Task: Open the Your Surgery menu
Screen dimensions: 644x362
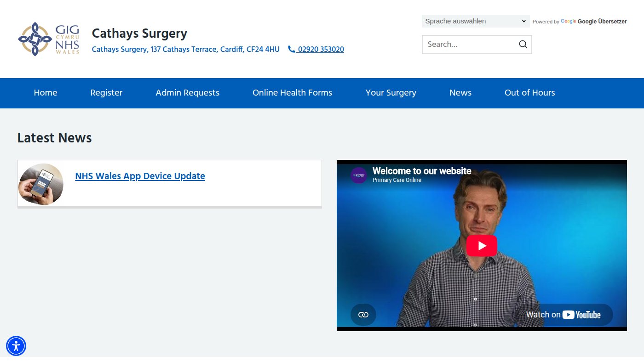Action: tap(391, 93)
